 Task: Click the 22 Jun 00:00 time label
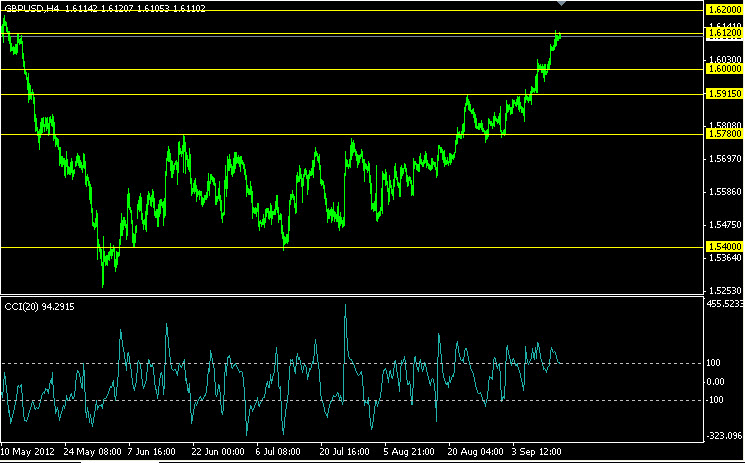coord(219,451)
